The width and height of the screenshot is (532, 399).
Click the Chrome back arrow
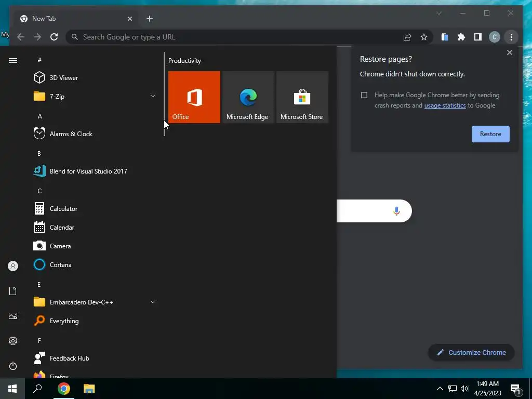pyautogui.click(x=21, y=37)
